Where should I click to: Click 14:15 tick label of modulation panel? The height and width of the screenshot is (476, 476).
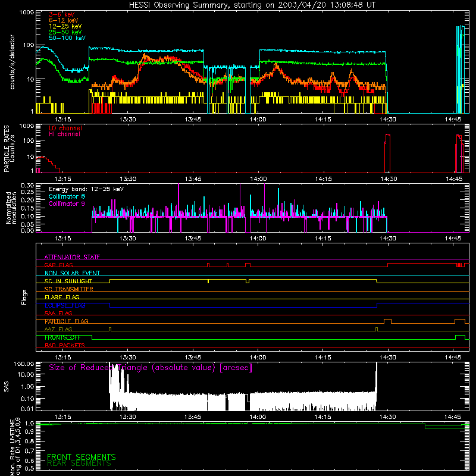pyautogui.click(x=323, y=239)
